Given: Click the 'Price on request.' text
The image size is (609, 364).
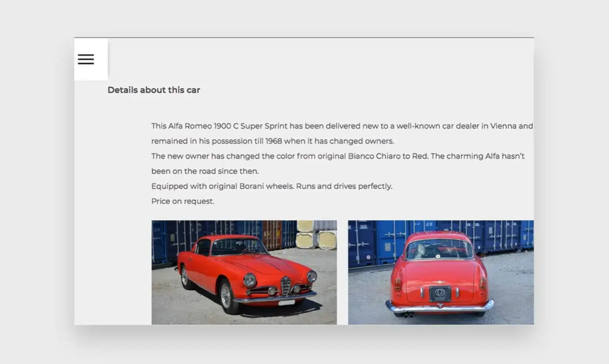Looking at the screenshot, I should [183, 202].
